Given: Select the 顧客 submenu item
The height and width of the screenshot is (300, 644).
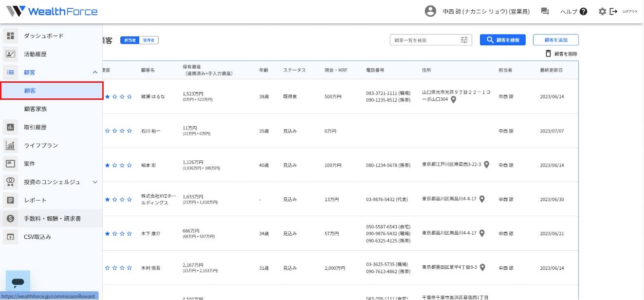Looking at the screenshot, I should pos(52,91).
